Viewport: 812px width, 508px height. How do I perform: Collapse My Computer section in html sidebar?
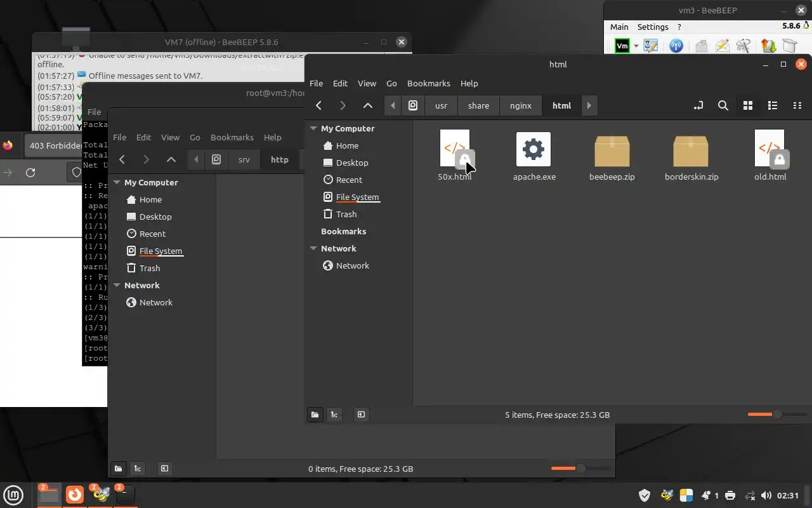[x=313, y=128]
